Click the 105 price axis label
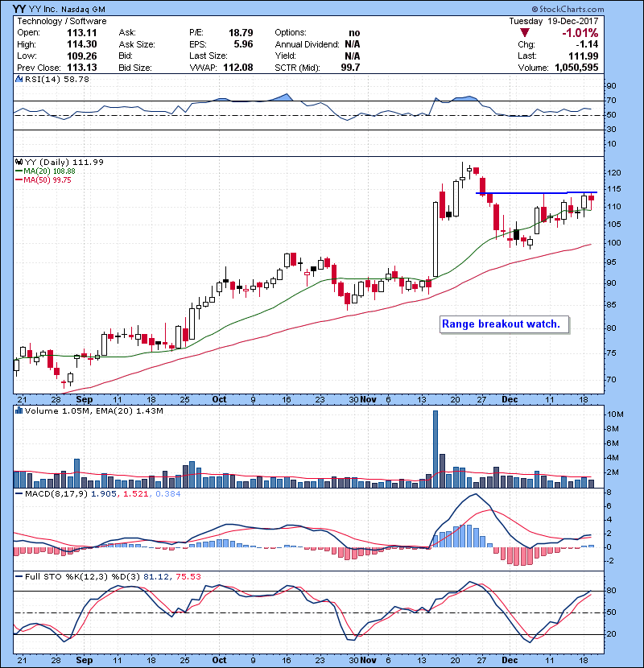 point(614,225)
